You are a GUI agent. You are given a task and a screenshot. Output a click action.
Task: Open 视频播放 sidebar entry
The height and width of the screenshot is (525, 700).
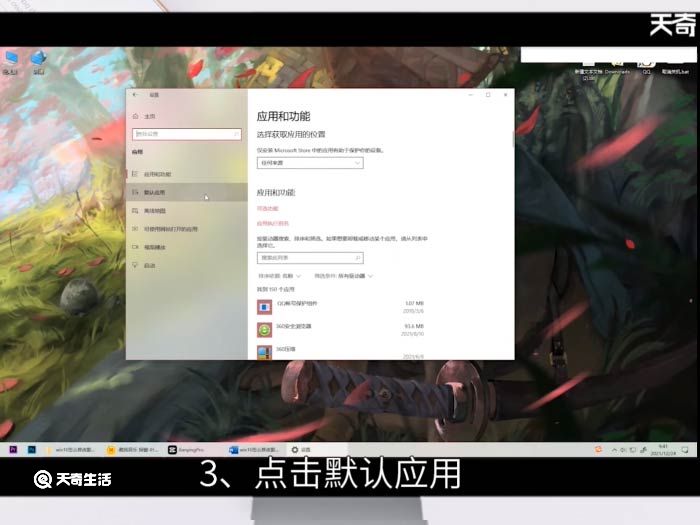187,247
